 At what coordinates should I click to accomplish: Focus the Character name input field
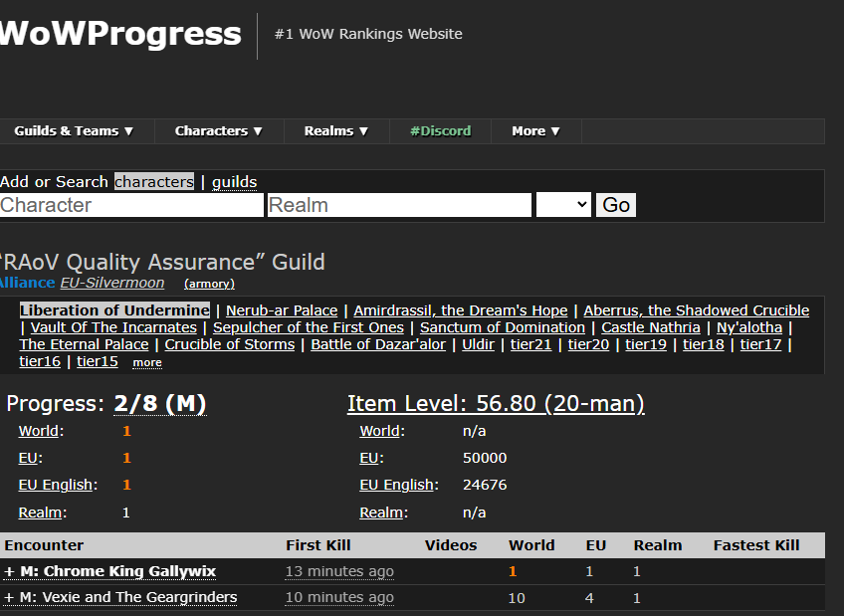pos(131,205)
